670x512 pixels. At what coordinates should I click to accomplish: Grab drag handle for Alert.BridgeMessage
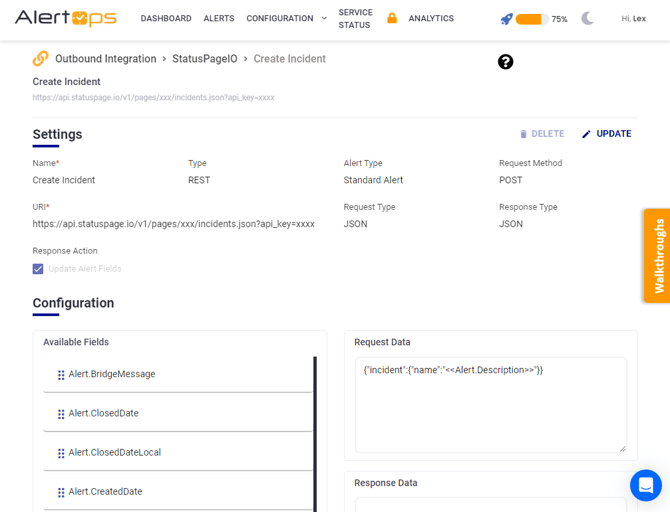(61, 375)
